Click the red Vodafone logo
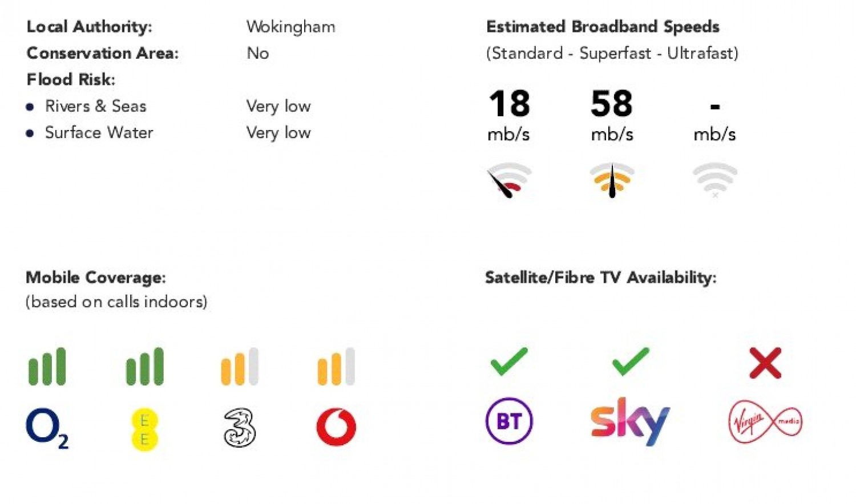 [x=336, y=427]
